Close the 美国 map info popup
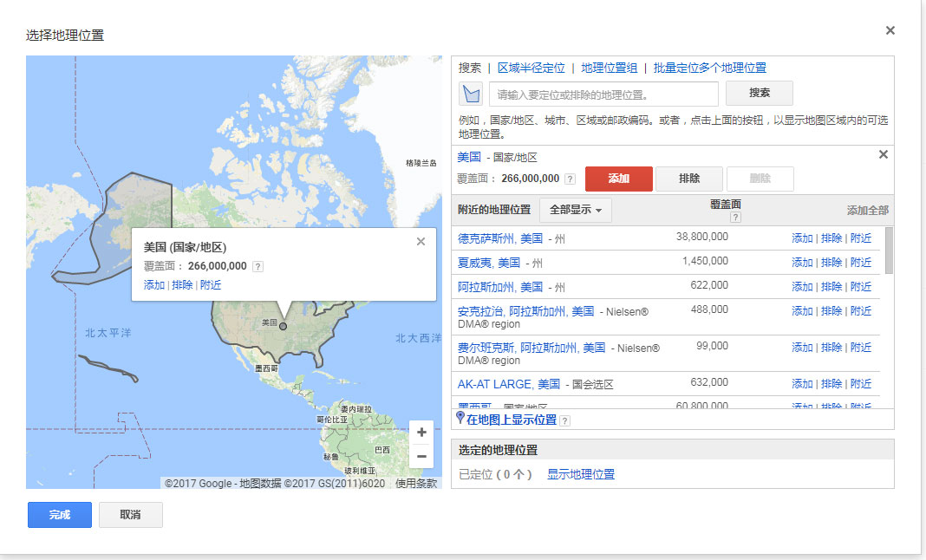Image resolution: width=926 pixels, height=560 pixels. click(421, 241)
